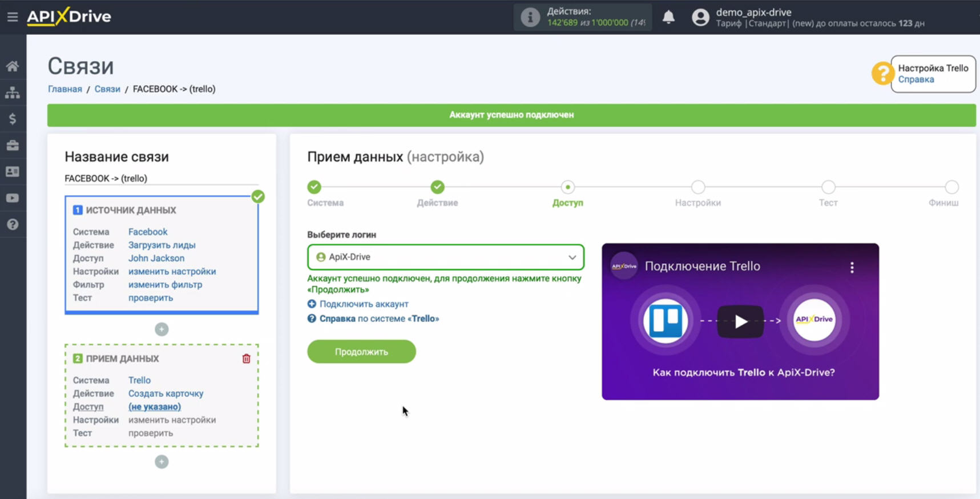Click the ApiX-Drive channel avatar in the video
The height and width of the screenshot is (499, 980).
point(624,266)
